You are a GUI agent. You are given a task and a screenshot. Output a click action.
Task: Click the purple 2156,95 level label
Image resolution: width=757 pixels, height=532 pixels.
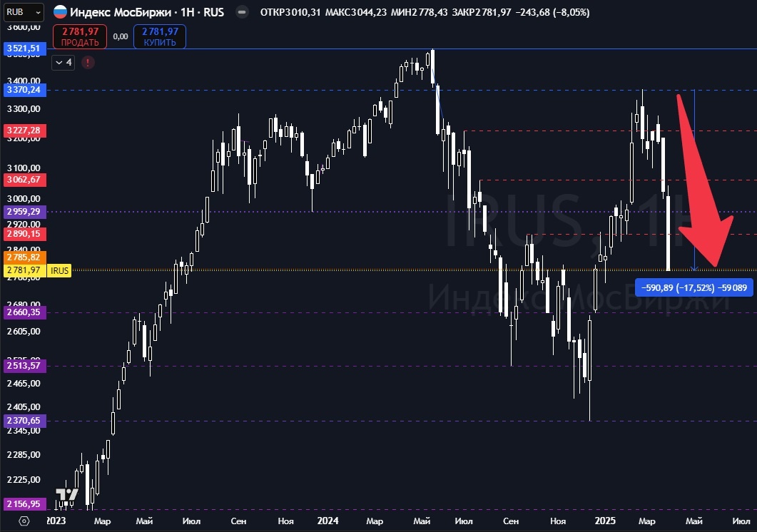(24, 504)
